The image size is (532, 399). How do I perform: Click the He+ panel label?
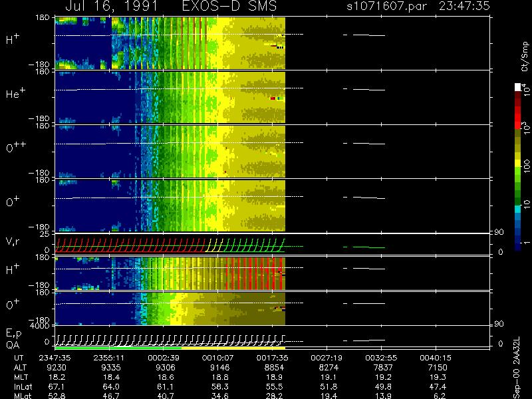pyautogui.click(x=15, y=93)
